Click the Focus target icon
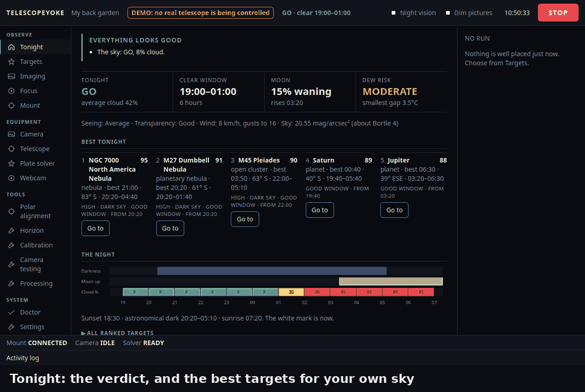 (x=12, y=91)
